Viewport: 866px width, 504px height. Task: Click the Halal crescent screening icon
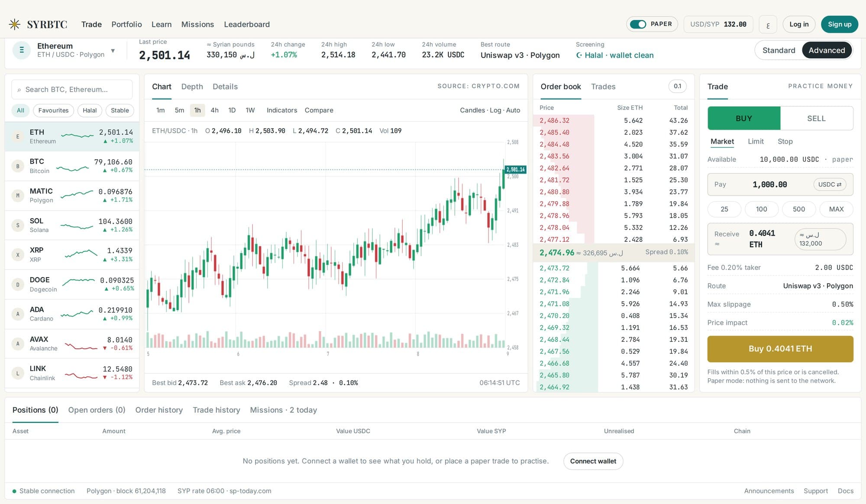[x=579, y=55]
